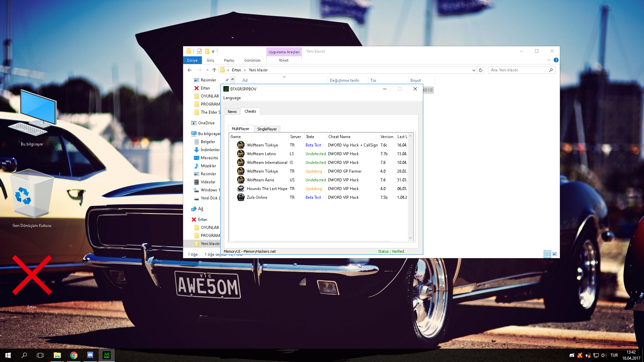
Task: Open the Quick Access Toolbar customize dropdown
Action: pyautogui.click(x=213, y=52)
